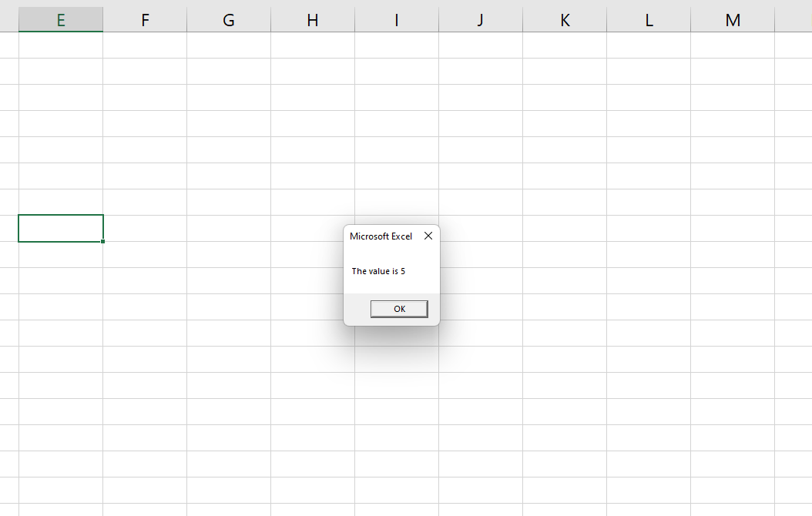Image resolution: width=812 pixels, height=516 pixels.
Task: Close the Microsoft Excel dialog
Action: (428, 236)
